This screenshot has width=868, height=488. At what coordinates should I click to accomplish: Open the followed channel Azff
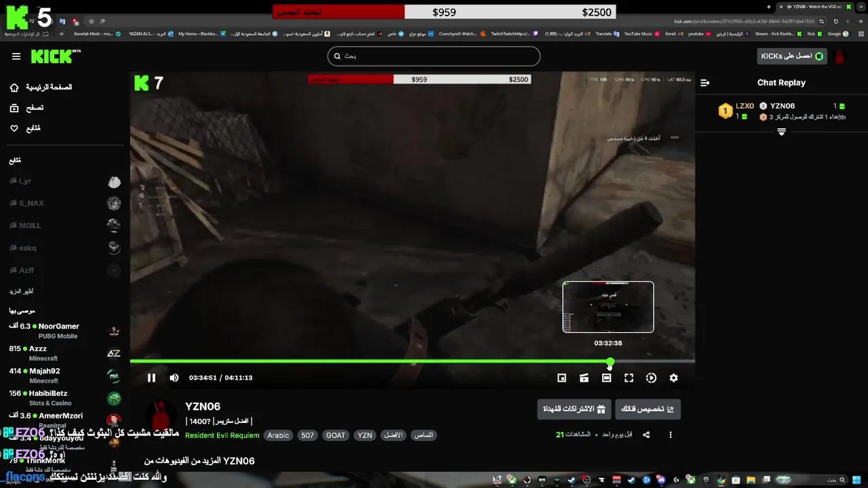tap(64, 270)
